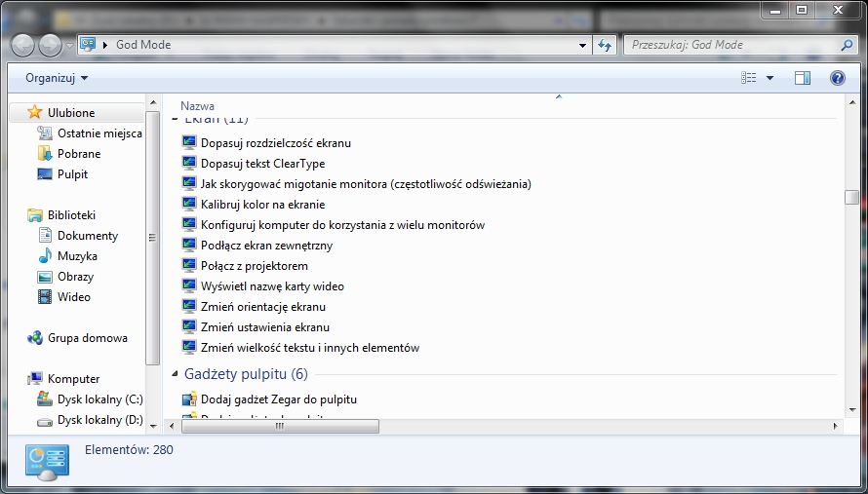
Task: Click icon beside Dodaj gadżet Zegar do pulpitu
Action: coord(189,399)
